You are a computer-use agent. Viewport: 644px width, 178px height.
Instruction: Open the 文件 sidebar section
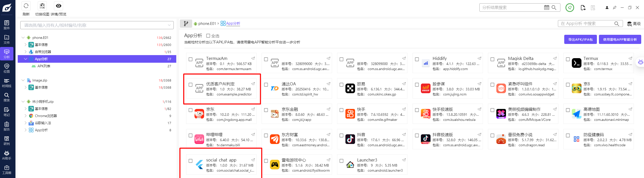click(x=7, y=39)
